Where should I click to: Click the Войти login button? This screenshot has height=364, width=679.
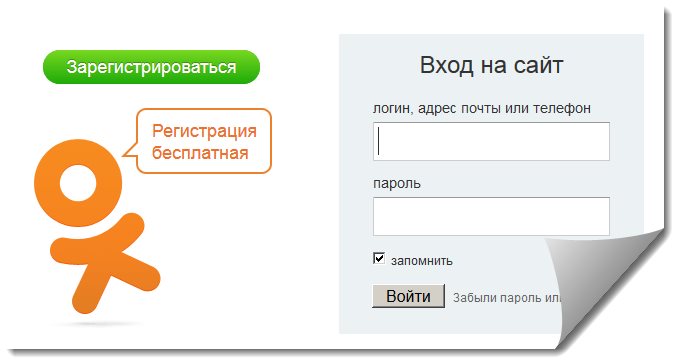(408, 296)
